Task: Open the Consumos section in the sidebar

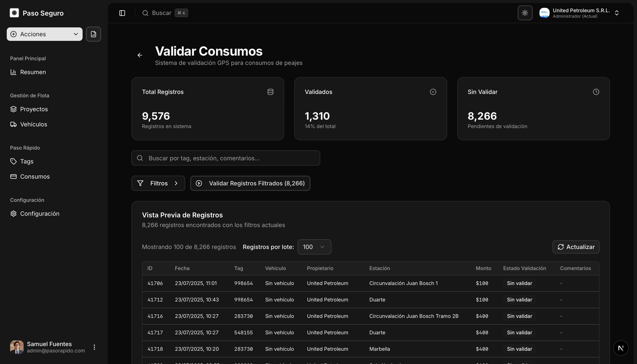Action: click(35, 176)
